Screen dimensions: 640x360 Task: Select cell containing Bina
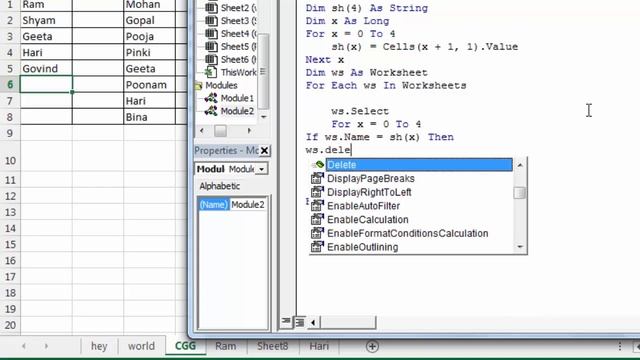pos(149,117)
